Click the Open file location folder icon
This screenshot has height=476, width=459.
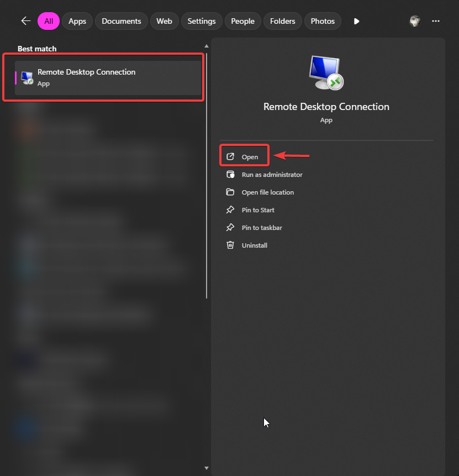coord(230,192)
